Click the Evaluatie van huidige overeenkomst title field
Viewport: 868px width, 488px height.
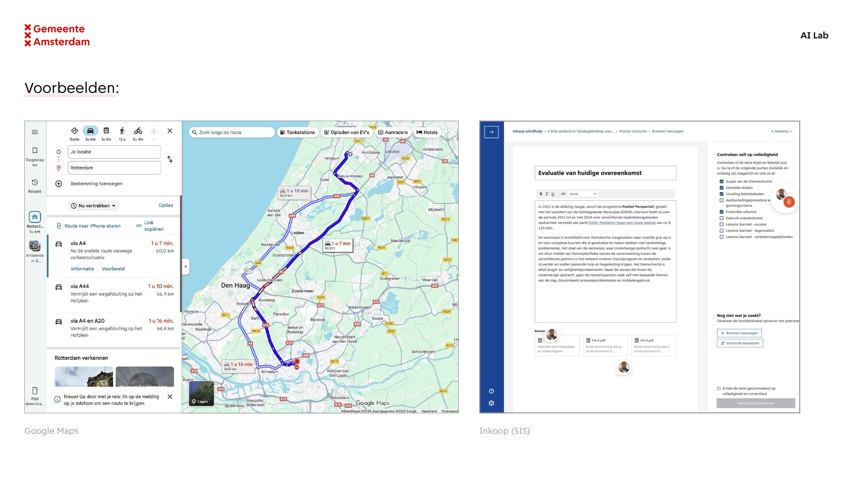click(x=605, y=173)
